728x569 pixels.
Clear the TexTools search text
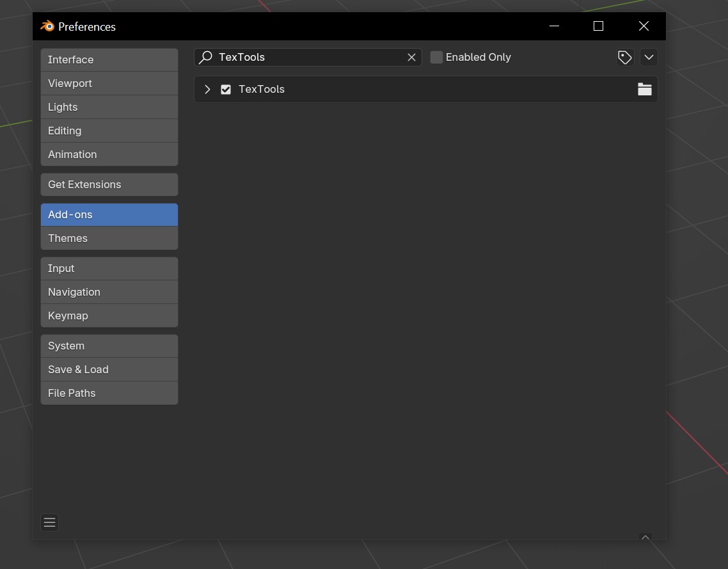click(x=411, y=57)
